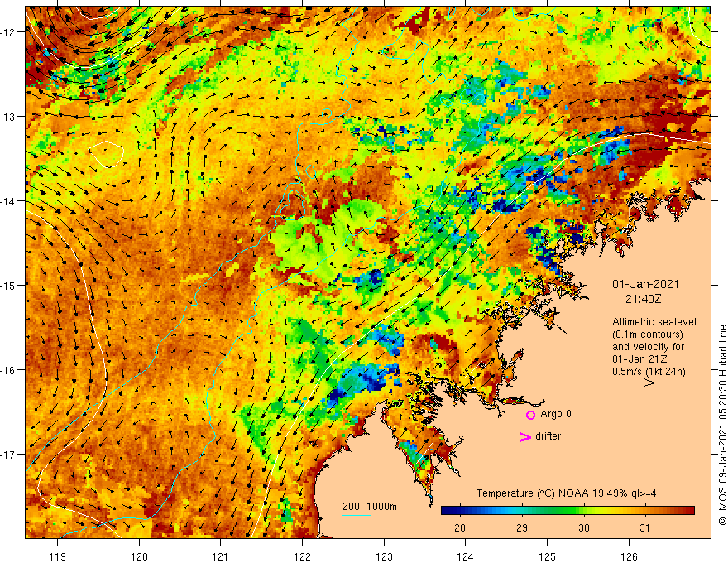Click the vertical IMOS copyright timestamp text
Viewport: 728px width, 563px height.
722,425
